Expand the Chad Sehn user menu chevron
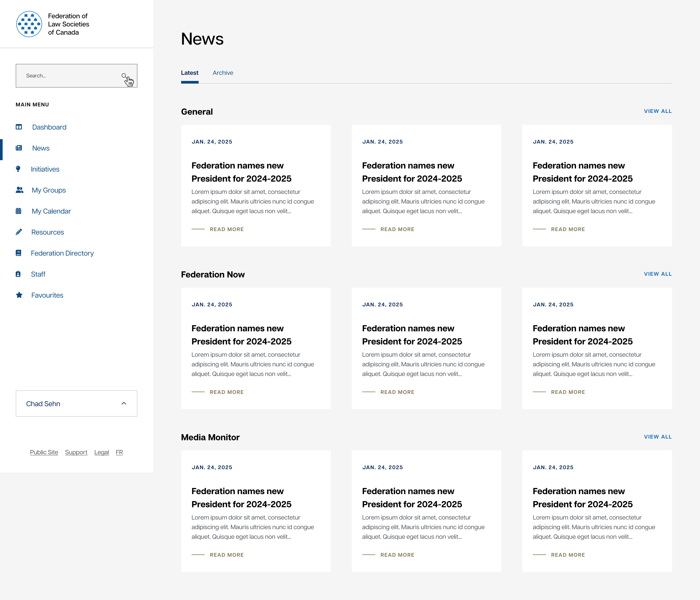This screenshot has height=600, width=700. 124,403
